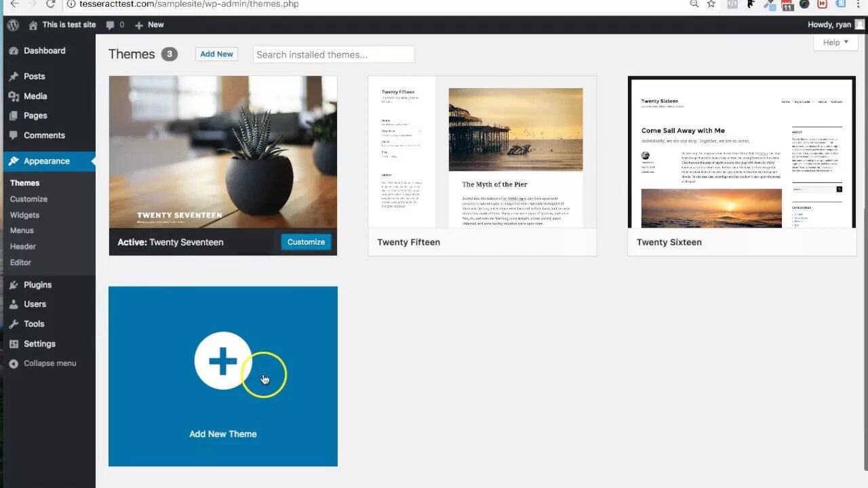Bookmark page with the star icon
This screenshot has width=868, height=488.
point(711,4)
